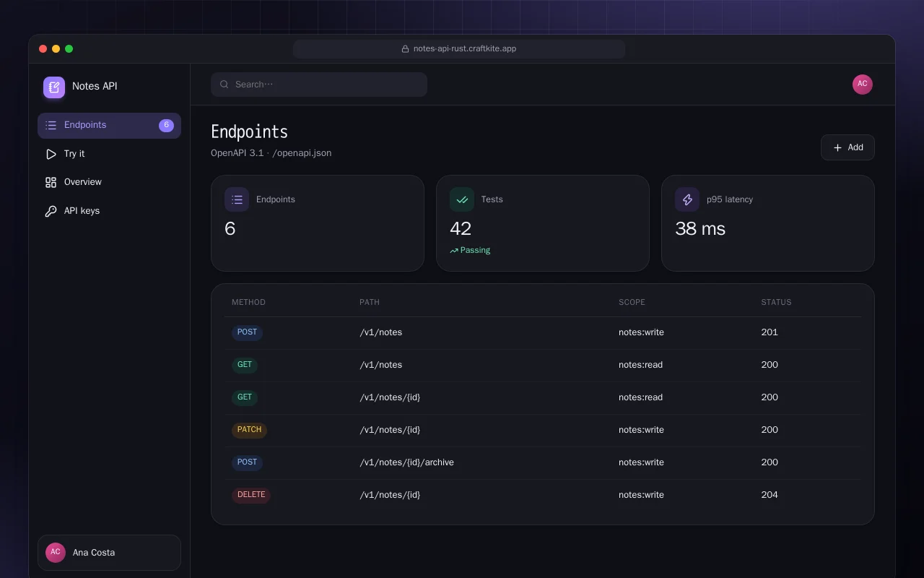Open the Ana Costa profile card
The image size is (924, 578).
109,553
